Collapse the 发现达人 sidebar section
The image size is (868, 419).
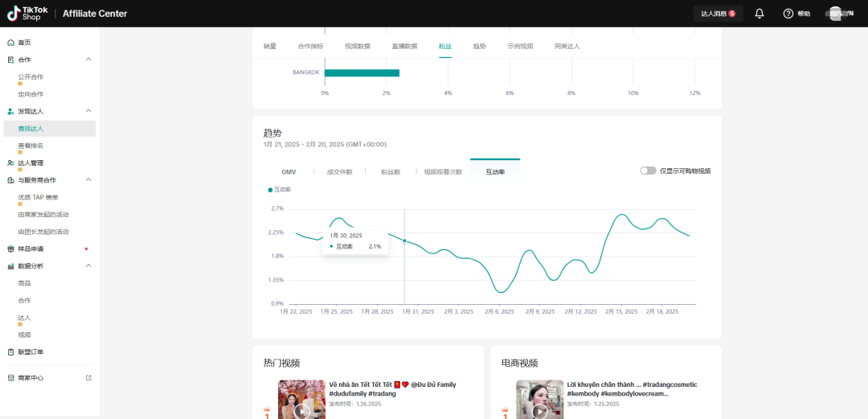(88, 111)
